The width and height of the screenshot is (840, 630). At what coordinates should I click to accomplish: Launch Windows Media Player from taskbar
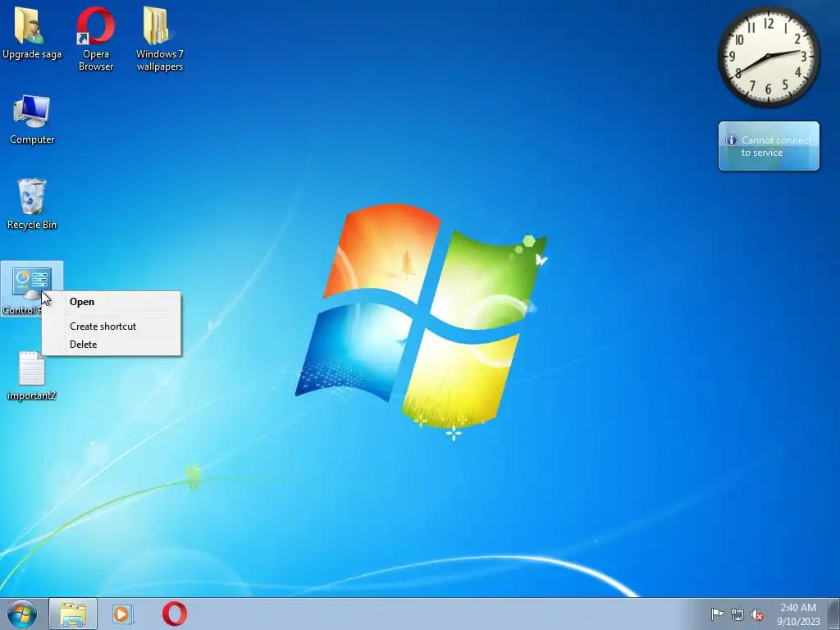click(123, 614)
